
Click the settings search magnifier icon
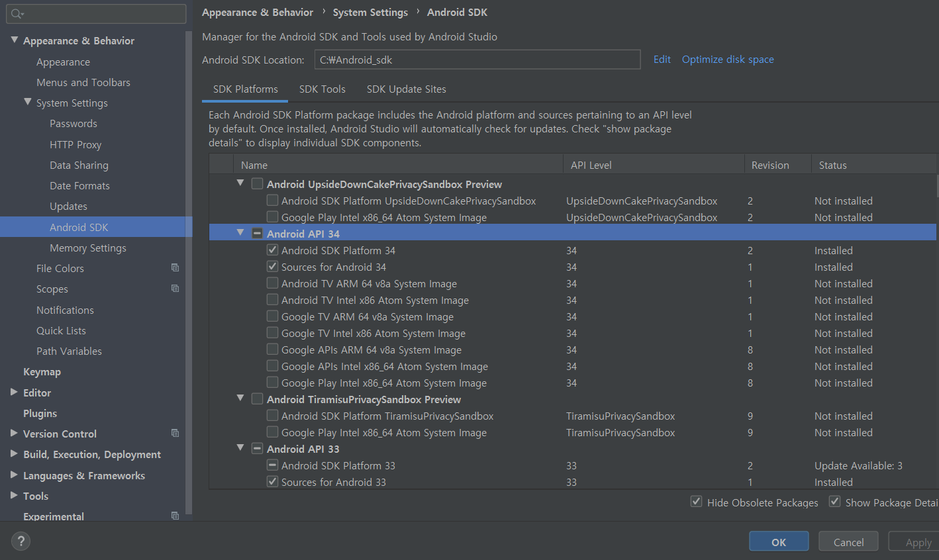click(17, 13)
